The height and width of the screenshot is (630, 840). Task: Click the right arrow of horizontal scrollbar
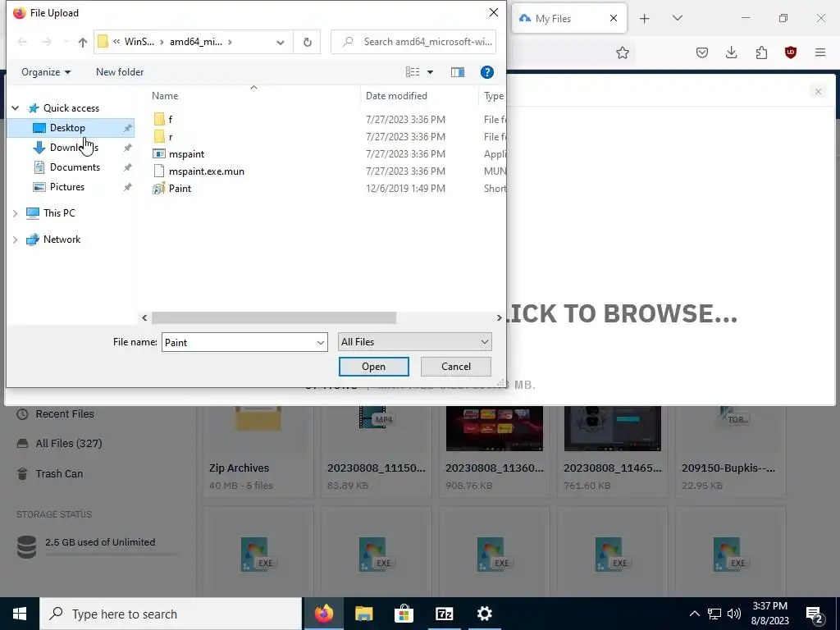(499, 317)
